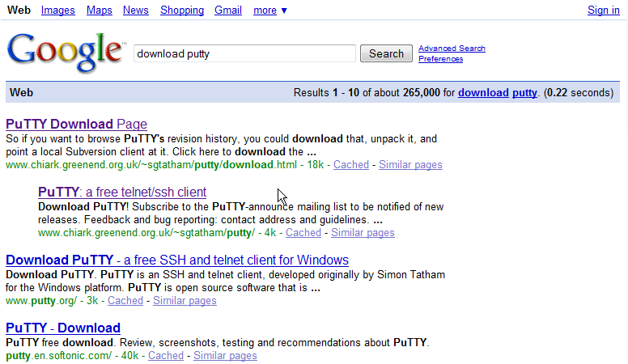Viewport: 628px width, 364px height.
Task: Click the Search button
Action: [x=386, y=53]
